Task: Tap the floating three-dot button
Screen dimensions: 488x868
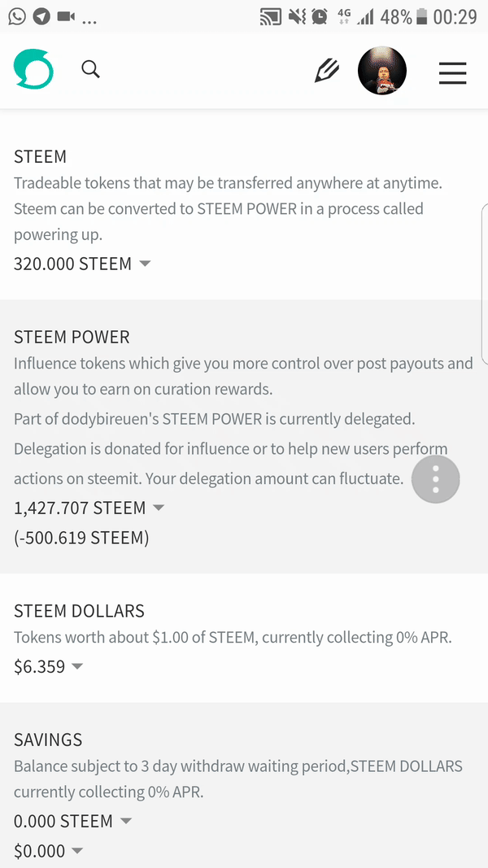Action: pyautogui.click(x=435, y=479)
